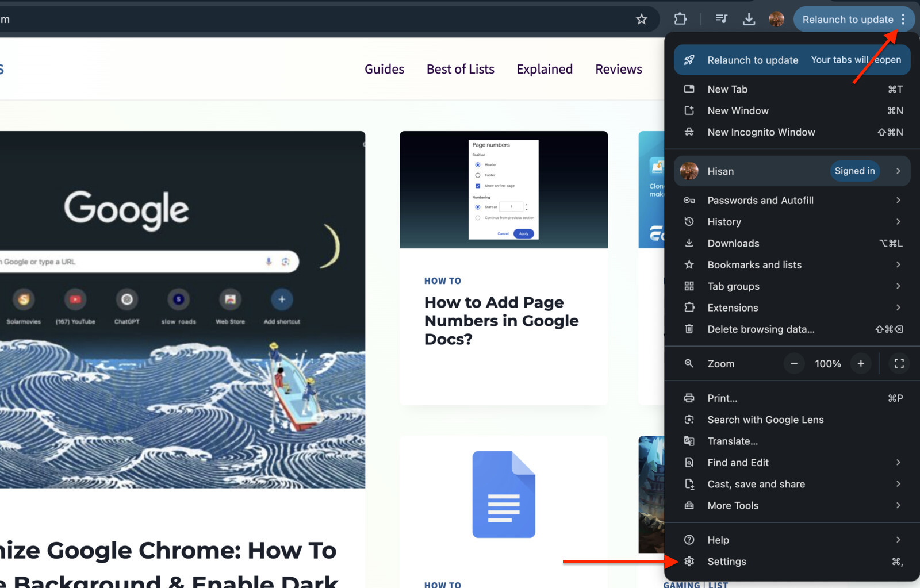Increase zoom with the plus icon
Image resolution: width=920 pixels, height=588 pixels.
(861, 363)
